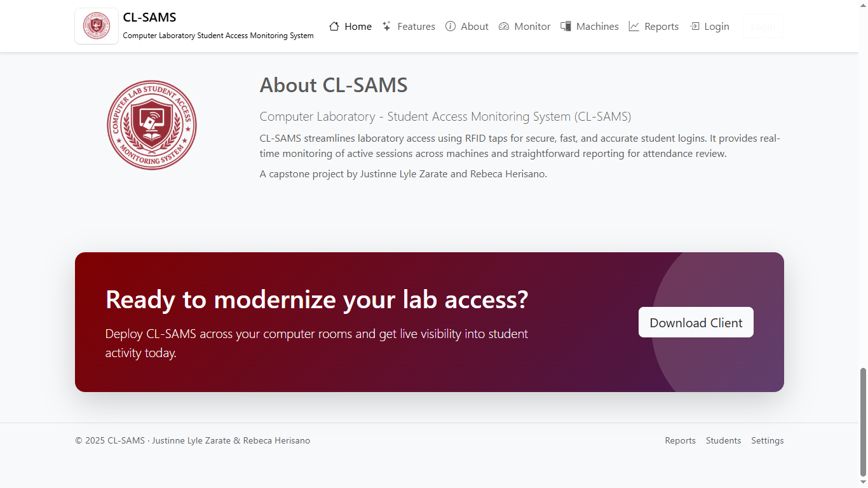
Task: Open the Features menu item text
Action: pos(416,27)
